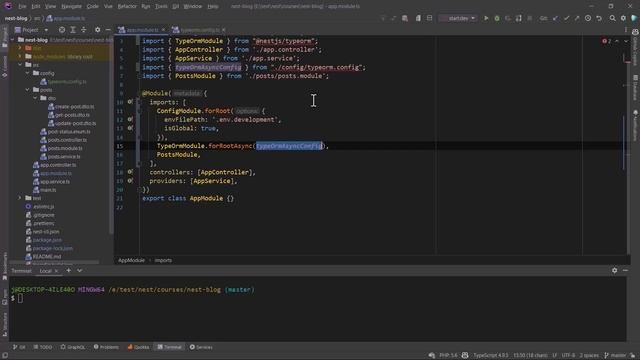Image resolution: width=640 pixels, height=360 pixels.
Task: Open the Window menu
Action: [192, 6]
